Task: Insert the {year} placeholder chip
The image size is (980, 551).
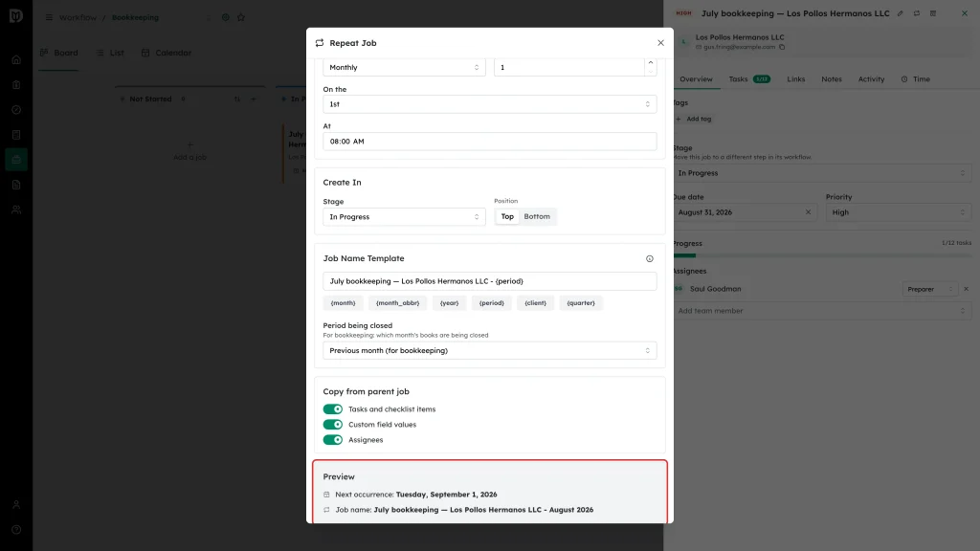Action: (x=449, y=303)
